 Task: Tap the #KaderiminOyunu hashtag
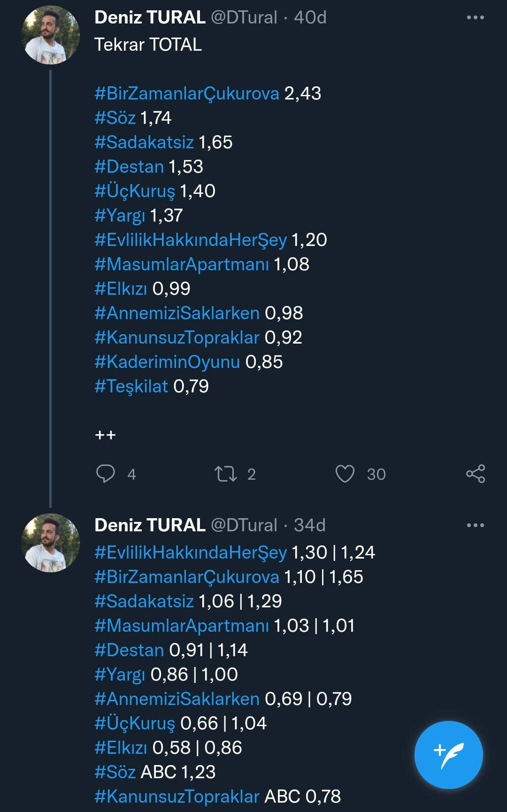pos(167,362)
